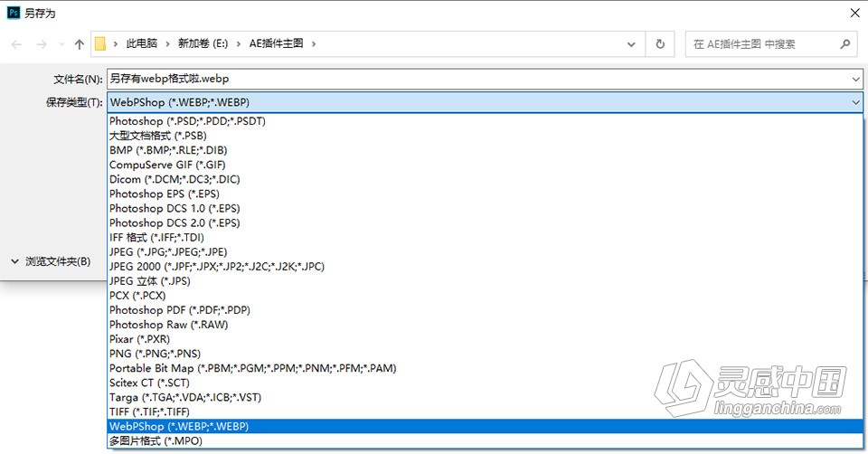Click the folder icon in address bar
Viewport: 868px width, 454px height.
coord(100,43)
